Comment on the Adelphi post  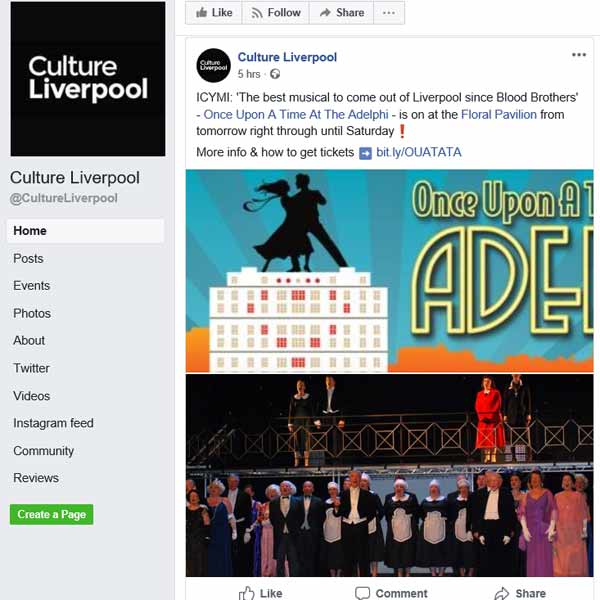click(x=391, y=593)
